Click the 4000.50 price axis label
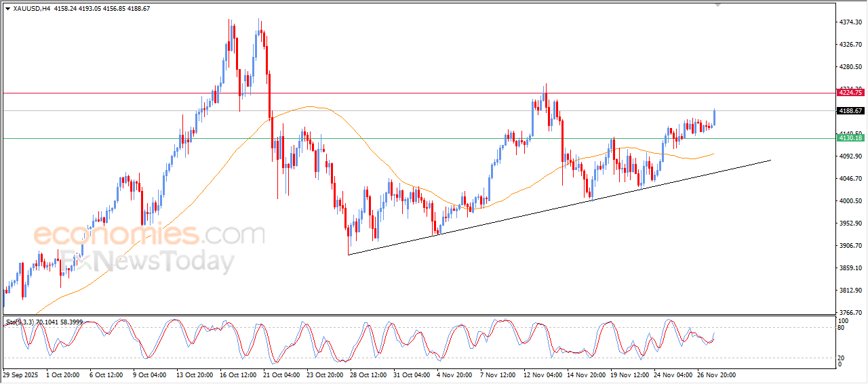Image resolution: width=868 pixels, height=384 pixels. tap(850, 201)
